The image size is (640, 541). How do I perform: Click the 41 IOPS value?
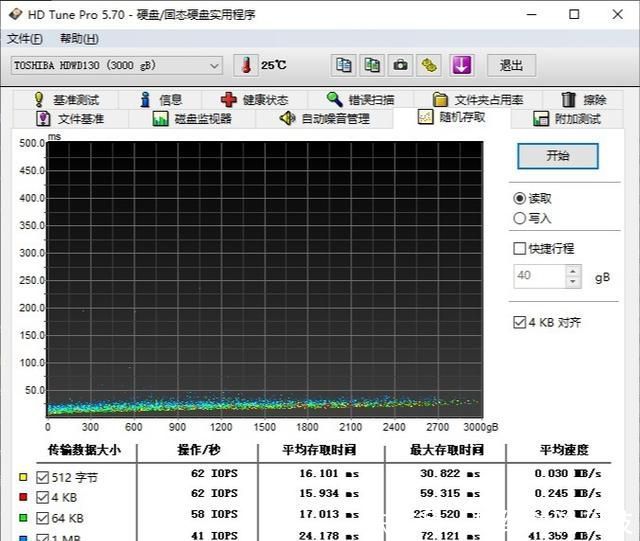click(214, 535)
